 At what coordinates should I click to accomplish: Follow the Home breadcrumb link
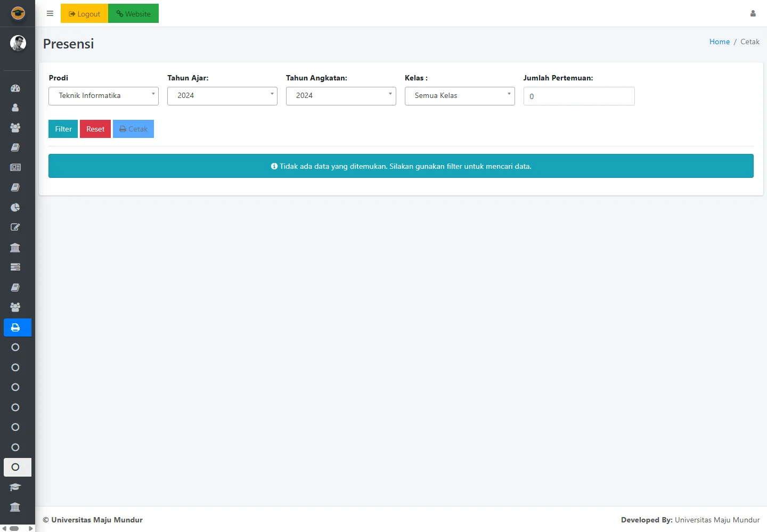coord(719,42)
